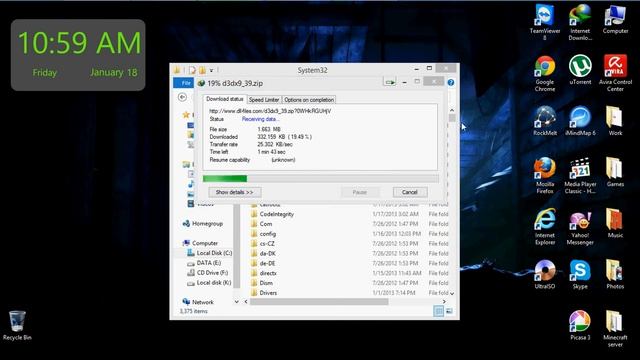Collapse the navigation pane scroll arrow near Network
The image size is (640, 360).
[236, 302]
